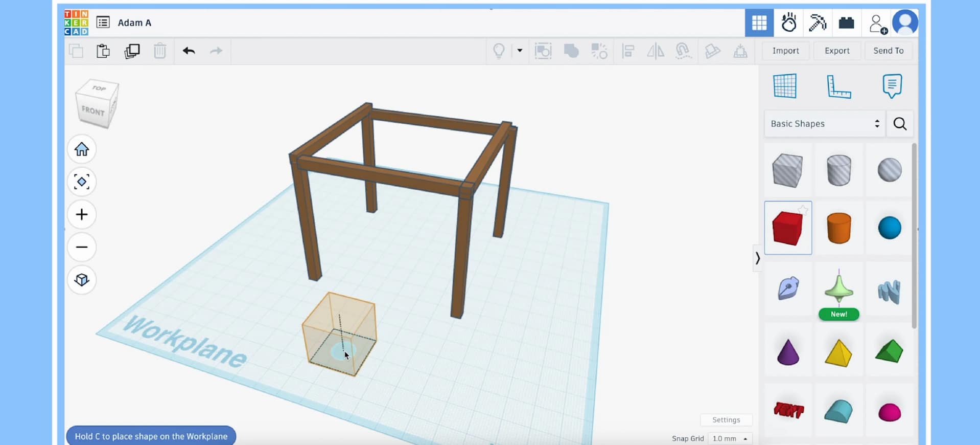
Task: Select the green Roof shape
Action: (x=889, y=351)
